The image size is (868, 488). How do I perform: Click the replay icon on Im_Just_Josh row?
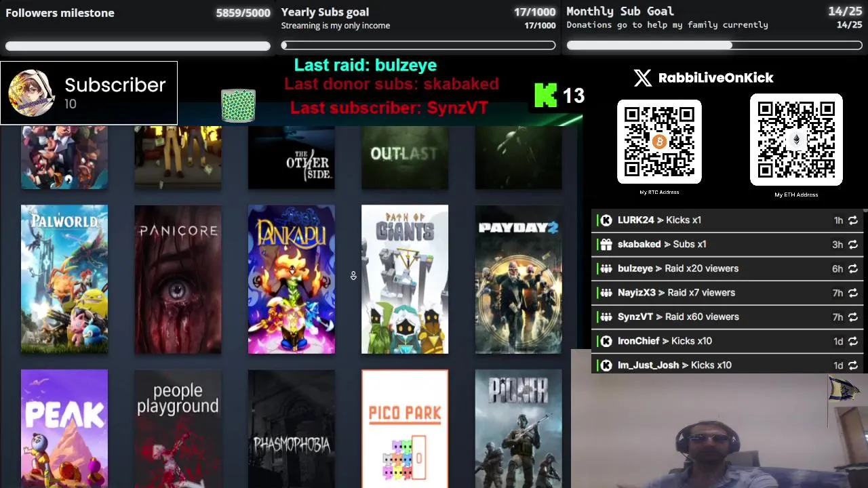tap(853, 365)
